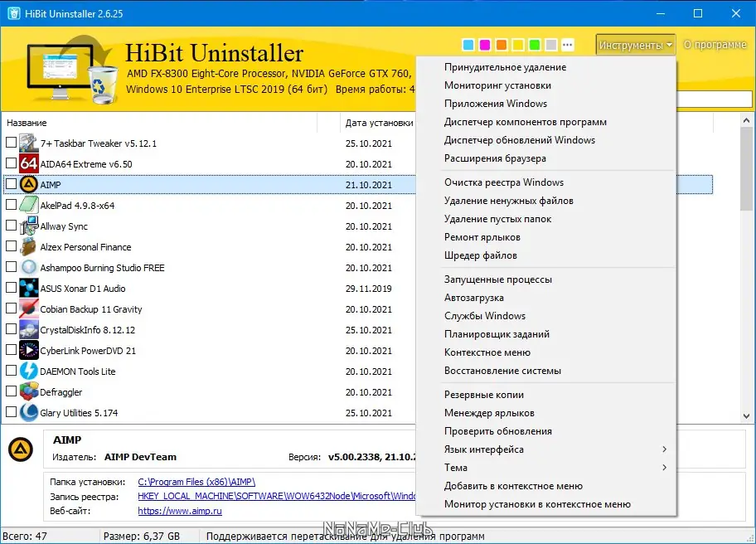Click the AkelPad notepad icon
This screenshot has height=544, width=756.
pos(28,205)
